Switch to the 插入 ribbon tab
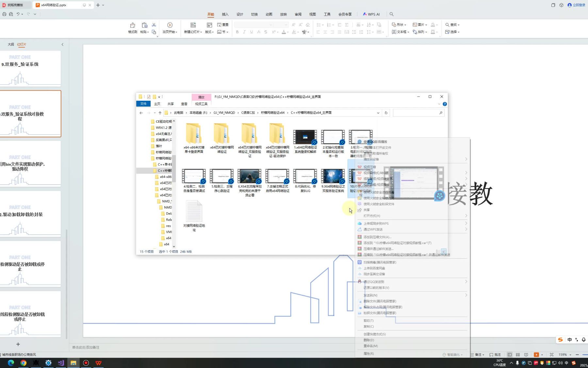 [225, 14]
